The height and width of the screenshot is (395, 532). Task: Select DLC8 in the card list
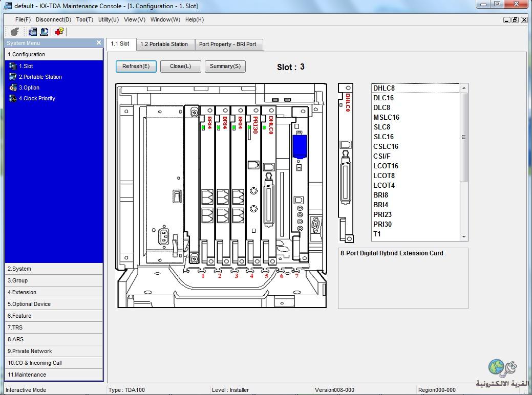[x=415, y=108]
